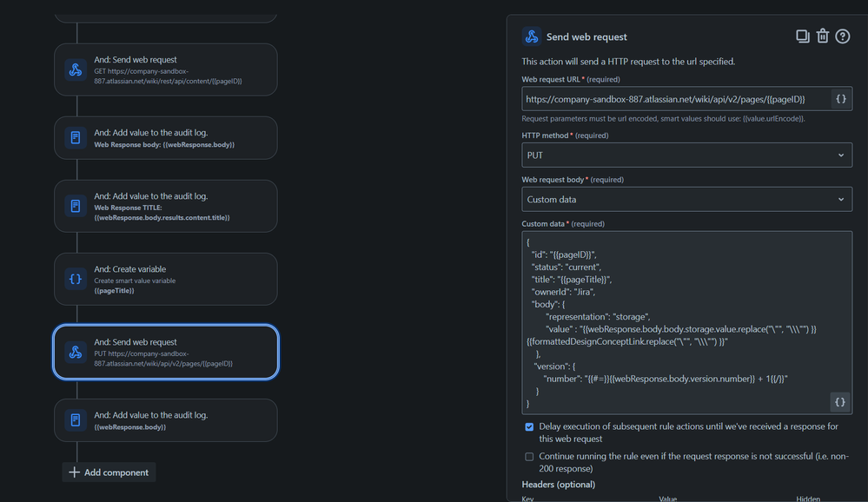Viewport: 868px width, 502px height.
Task: Open the Web request body Custom data dropdown
Action: [687, 199]
